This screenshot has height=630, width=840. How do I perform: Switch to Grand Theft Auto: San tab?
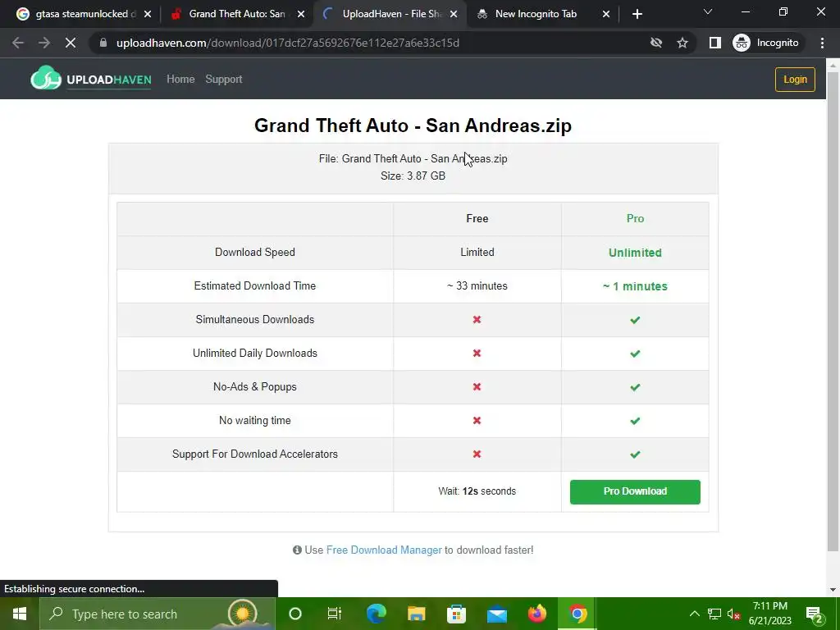(237, 14)
